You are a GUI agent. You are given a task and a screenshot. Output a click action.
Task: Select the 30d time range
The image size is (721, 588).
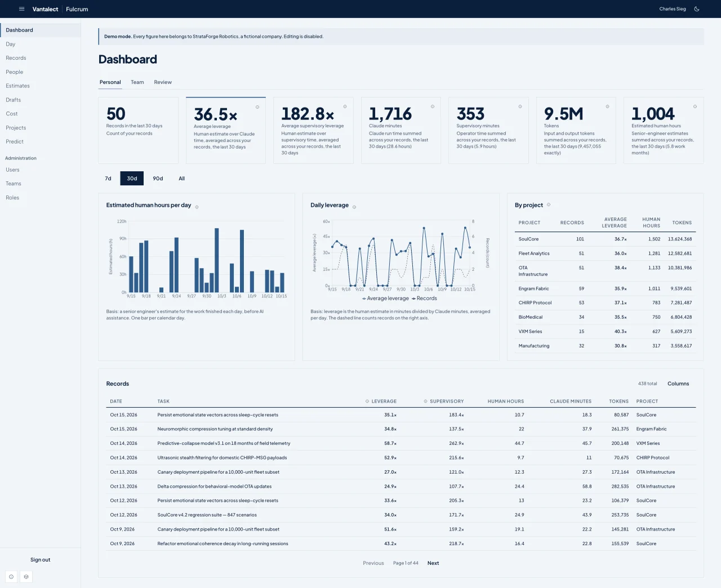tap(132, 179)
